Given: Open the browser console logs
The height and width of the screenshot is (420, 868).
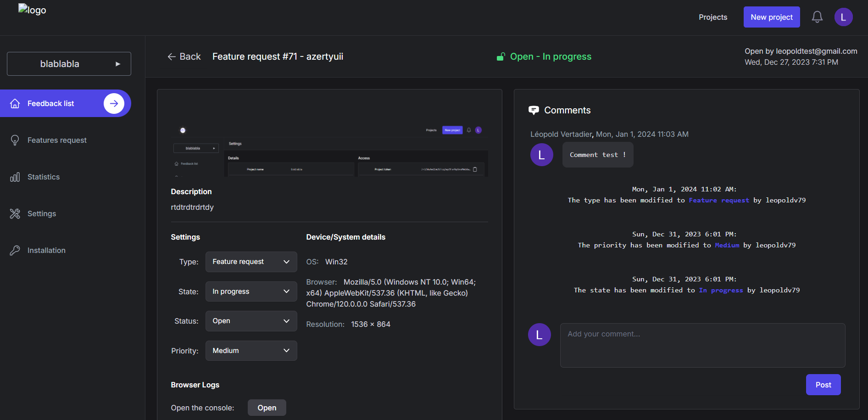Looking at the screenshot, I should coord(267,408).
